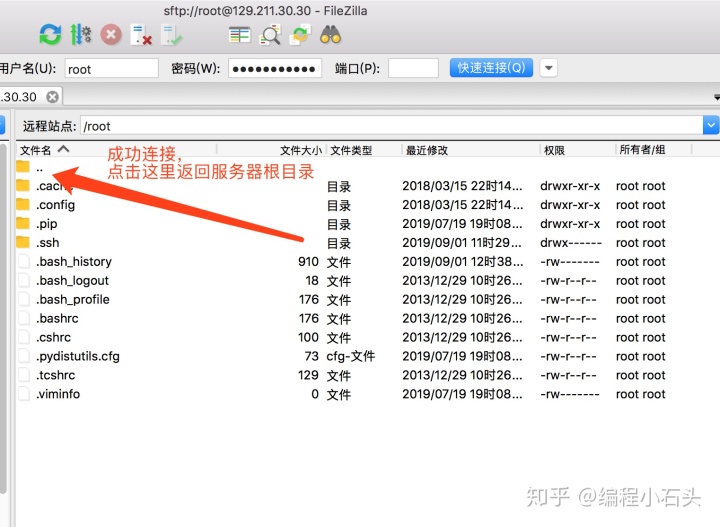The image size is (720, 527).
Task: Sort by the 文件名 column header
Action: pyautogui.click(x=116, y=150)
